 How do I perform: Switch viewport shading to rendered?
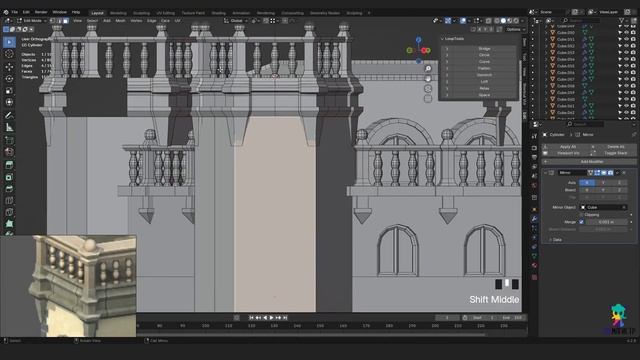[x=516, y=20]
